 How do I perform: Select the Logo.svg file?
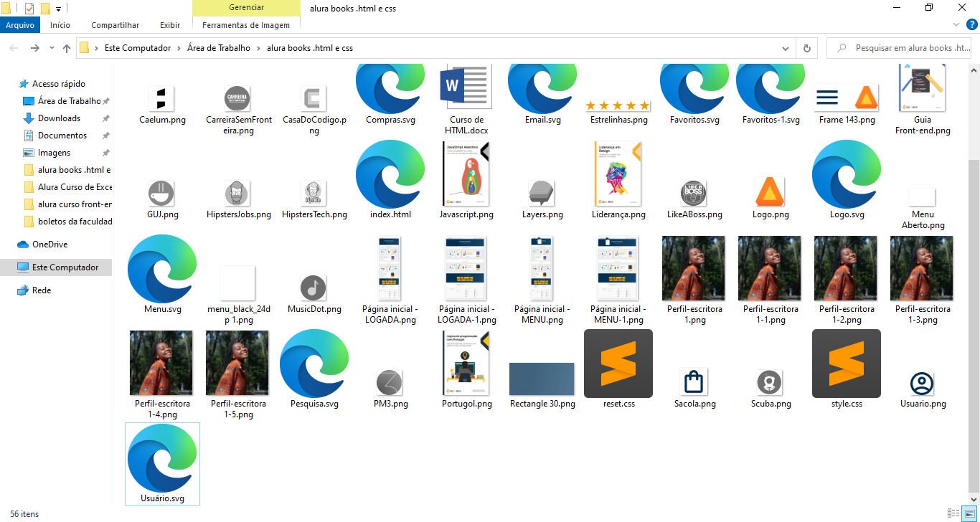click(847, 173)
